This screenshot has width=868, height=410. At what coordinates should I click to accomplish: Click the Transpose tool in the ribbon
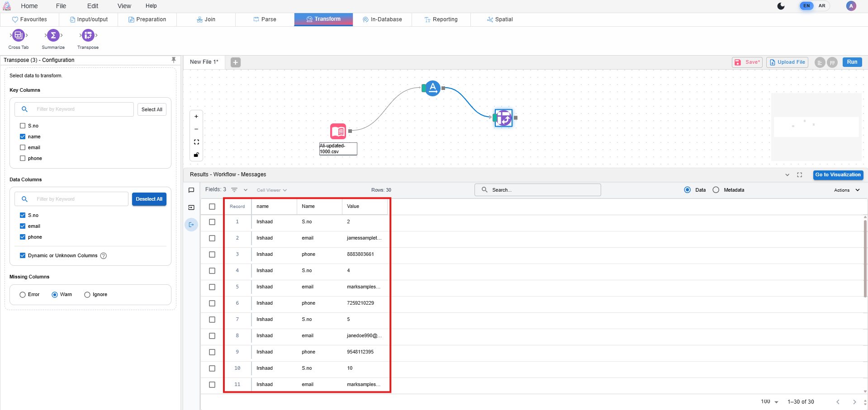(88, 35)
